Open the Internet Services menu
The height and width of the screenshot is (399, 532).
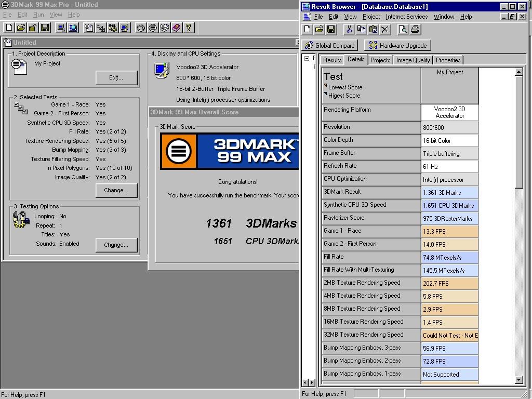click(406, 17)
